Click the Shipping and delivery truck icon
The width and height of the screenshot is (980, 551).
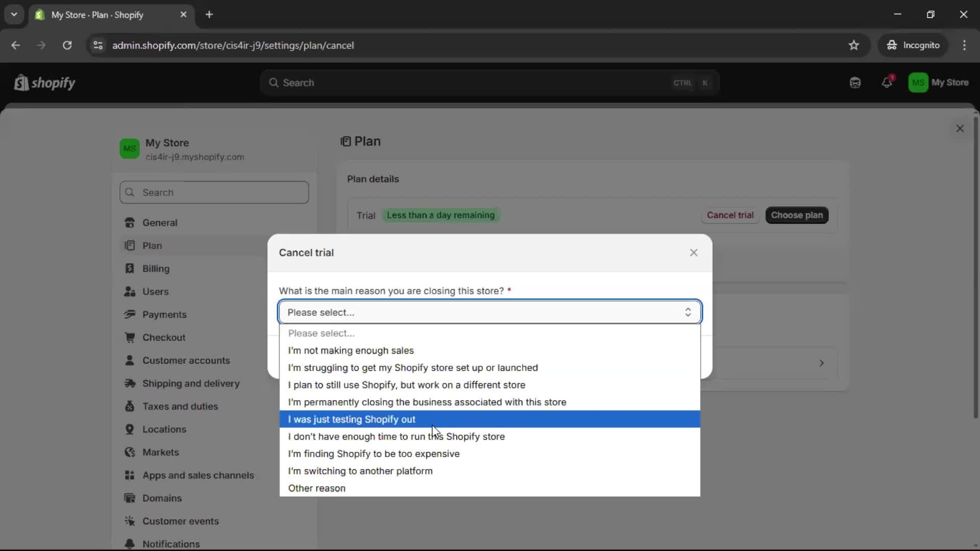[130, 384]
